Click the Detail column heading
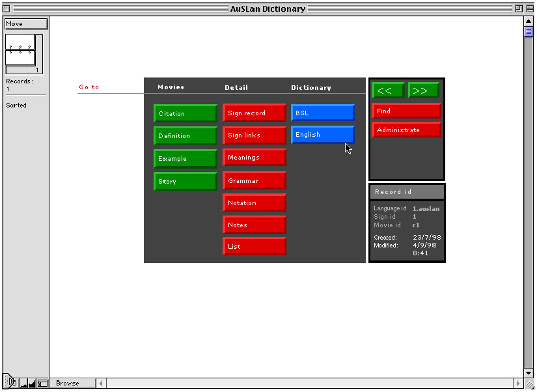This screenshot has height=392, width=537. tap(236, 88)
